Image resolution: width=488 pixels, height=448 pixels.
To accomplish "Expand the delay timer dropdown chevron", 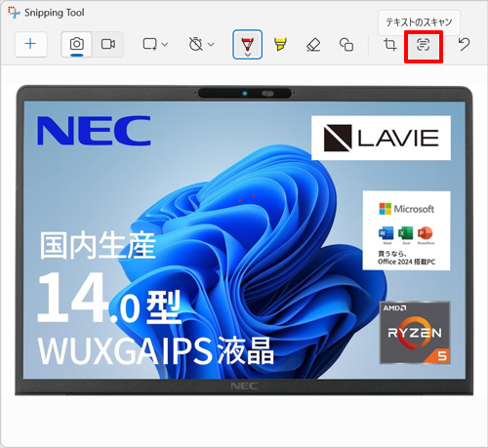I will point(211,44).
